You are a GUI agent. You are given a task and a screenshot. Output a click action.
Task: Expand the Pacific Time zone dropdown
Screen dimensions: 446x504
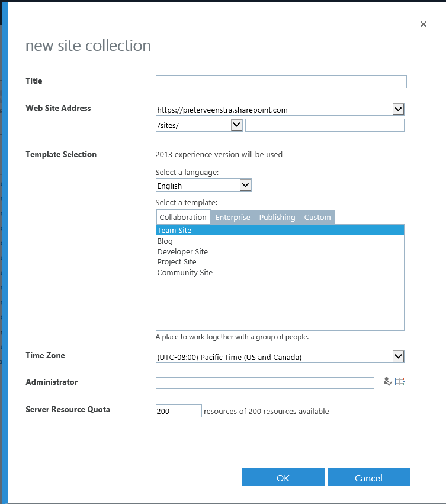coord(280,356)
